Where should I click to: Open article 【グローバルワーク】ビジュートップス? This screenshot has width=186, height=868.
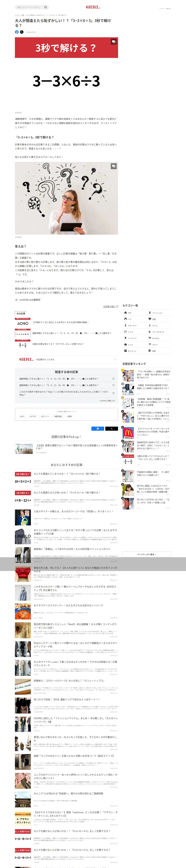coord(66,687)
